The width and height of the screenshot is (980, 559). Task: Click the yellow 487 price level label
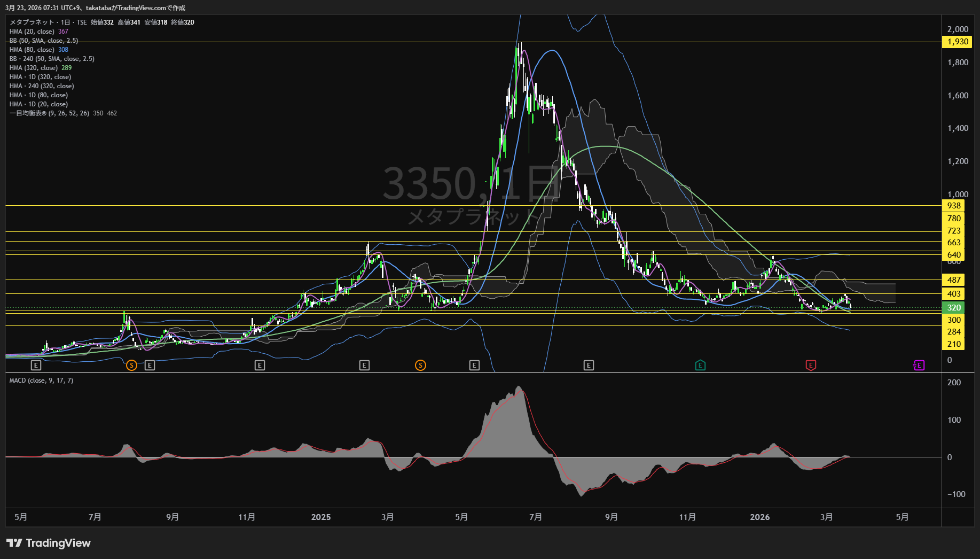point(954,280)
